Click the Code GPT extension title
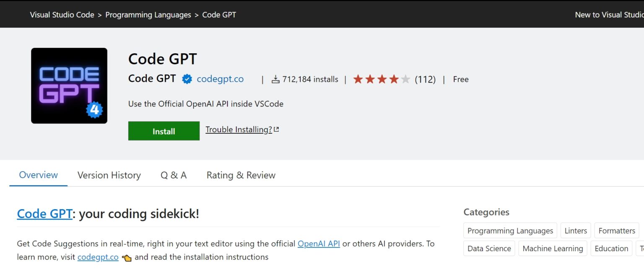Screen dimensions: 644x270 coord(162,59)
